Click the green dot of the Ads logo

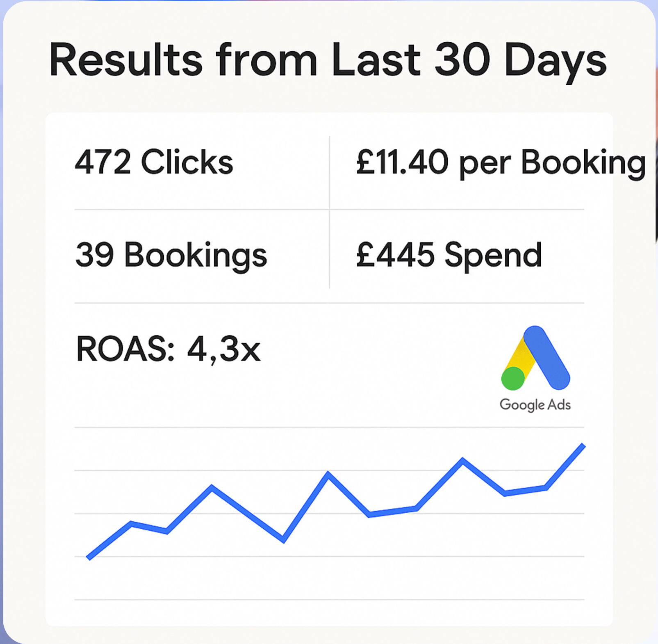[513, 378]
